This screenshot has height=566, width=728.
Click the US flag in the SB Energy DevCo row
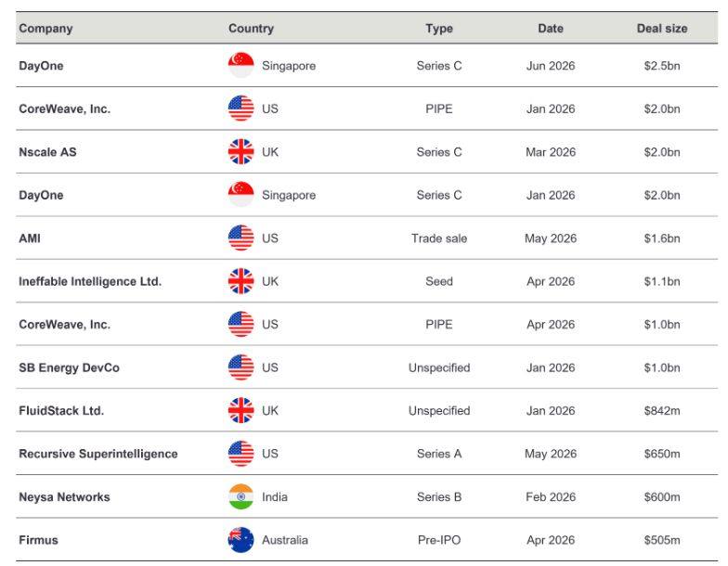tap(241, 367)
